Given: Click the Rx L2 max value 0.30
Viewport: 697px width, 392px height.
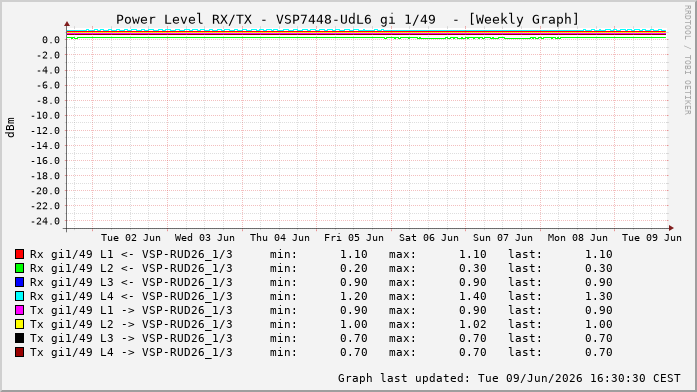Looking at the screenshot, I should (x=473, y=268).
